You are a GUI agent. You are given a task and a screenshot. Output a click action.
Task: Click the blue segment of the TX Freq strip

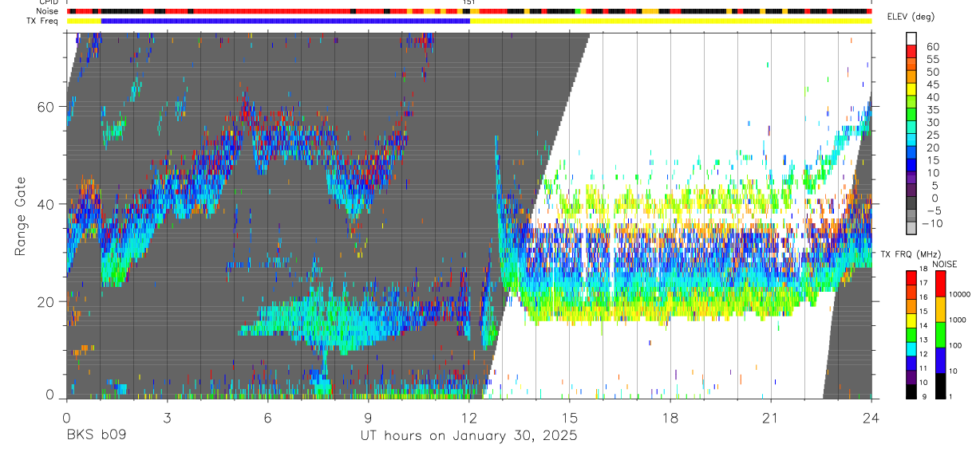(x=286, y=21)
